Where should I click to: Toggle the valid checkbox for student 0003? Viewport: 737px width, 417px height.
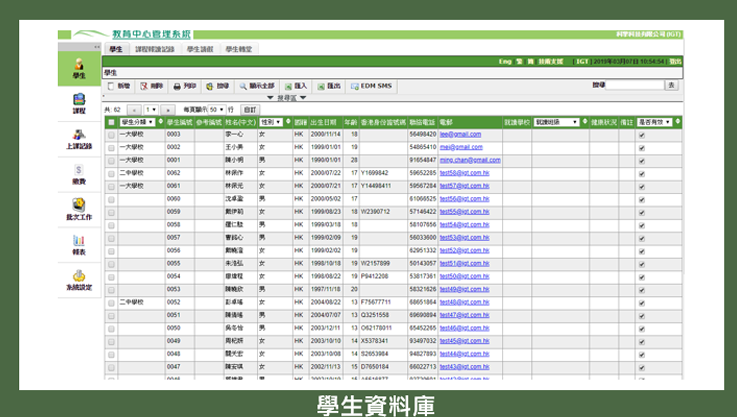642,135
